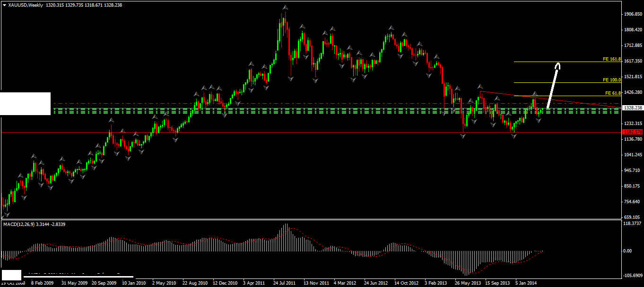Viewport: 644px width, 287px height.
Task: Click the 22 Aug 2010 date label
Action: 194,283
